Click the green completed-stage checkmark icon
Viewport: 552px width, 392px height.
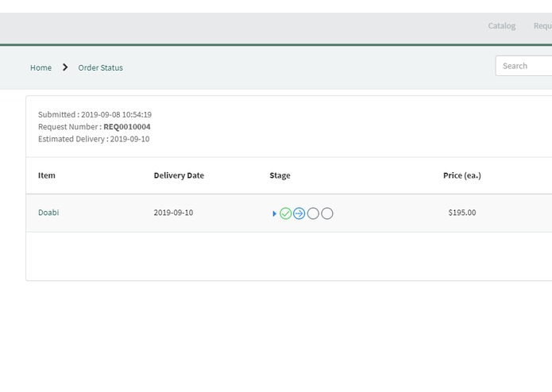285,213
